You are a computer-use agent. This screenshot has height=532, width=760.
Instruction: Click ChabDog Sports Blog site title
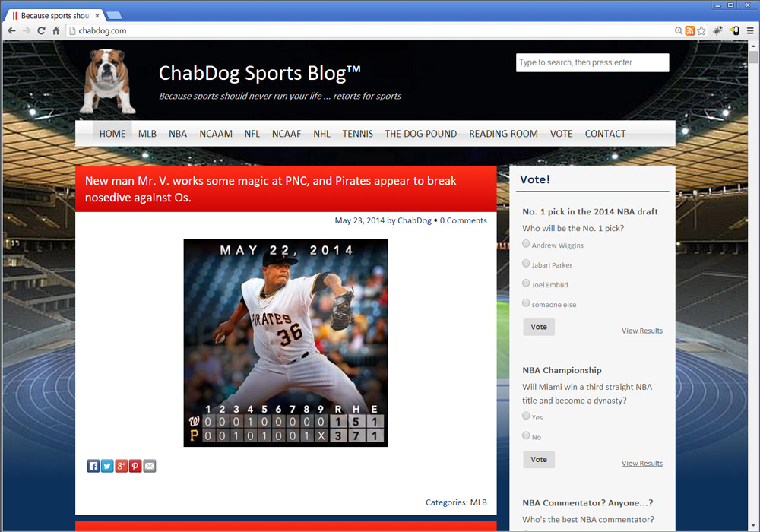pyautogui.click(x=260, y=73)
